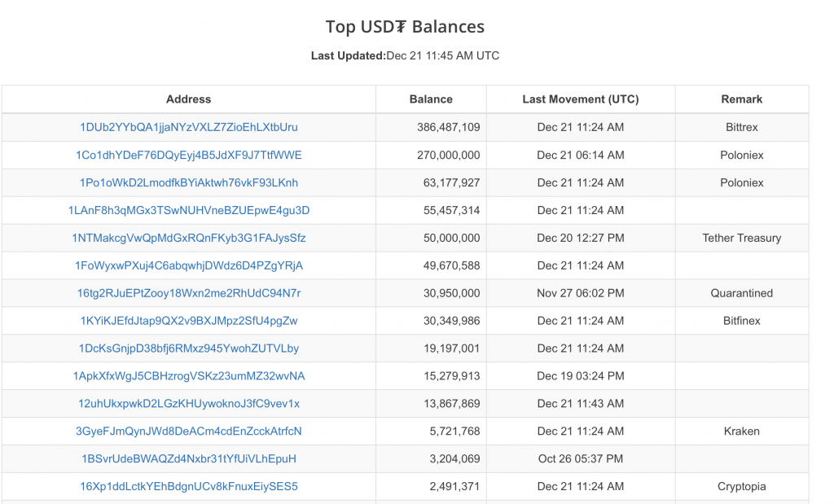The height and width of the screenshot is (504, 834).
Task: Click the Address column header
Action: [188, 99]
